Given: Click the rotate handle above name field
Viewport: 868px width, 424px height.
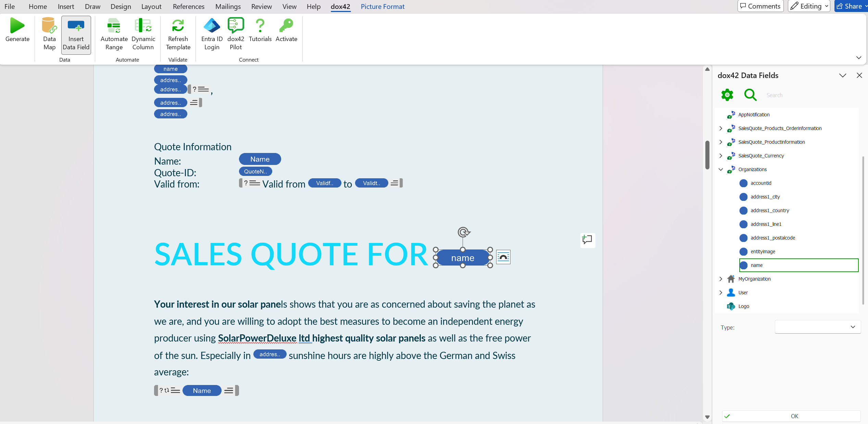Looking at the screenshot, I should click(x=463, y=232).
